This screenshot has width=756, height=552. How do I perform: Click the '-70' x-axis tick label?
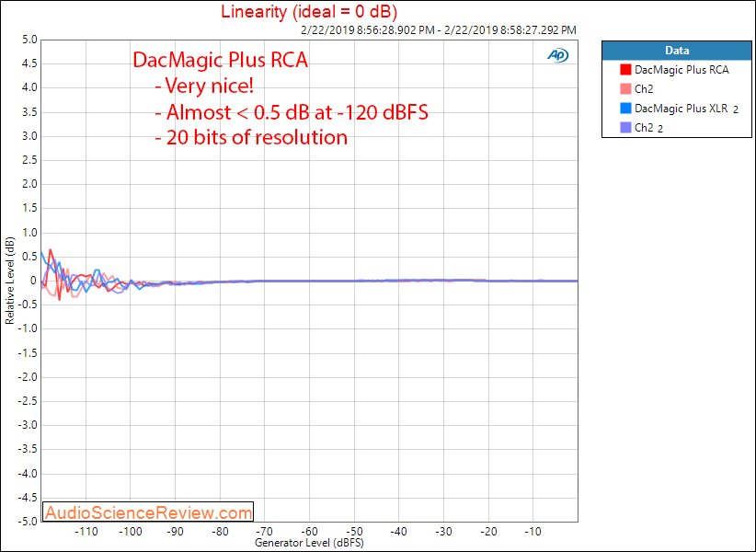pos(265,532)
